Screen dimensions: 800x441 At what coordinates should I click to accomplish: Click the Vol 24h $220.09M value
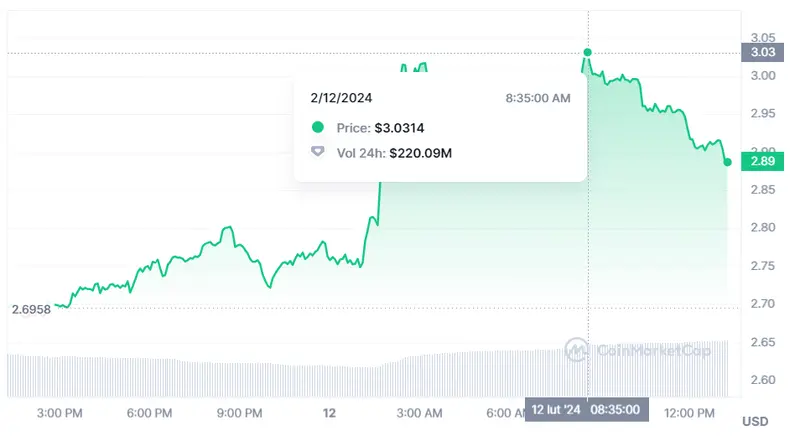[x=420, y=152]
